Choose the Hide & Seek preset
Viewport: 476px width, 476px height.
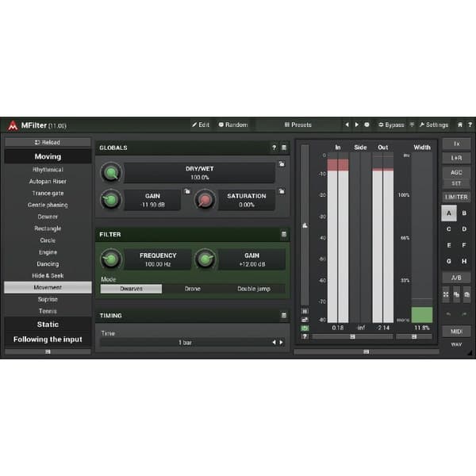[47, 275]
